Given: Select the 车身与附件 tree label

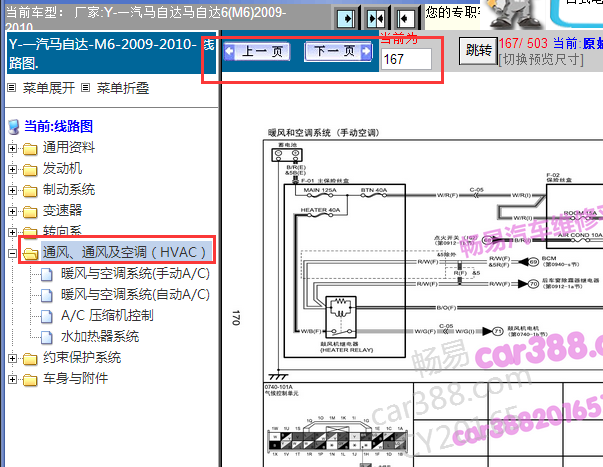Looking at the screenshot, I should tap(75, 379).
